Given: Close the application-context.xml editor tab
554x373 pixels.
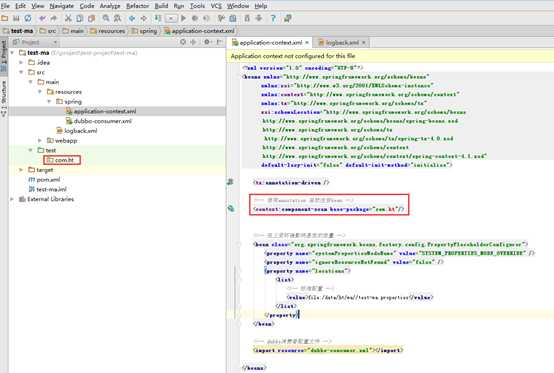Looking at the screenshot, I should point(307,43).
